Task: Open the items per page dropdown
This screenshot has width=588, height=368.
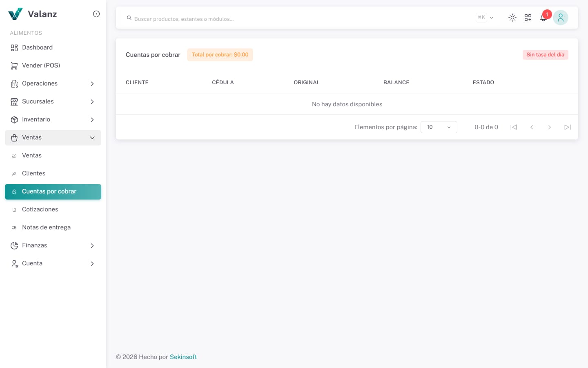Action: [439, 127]
